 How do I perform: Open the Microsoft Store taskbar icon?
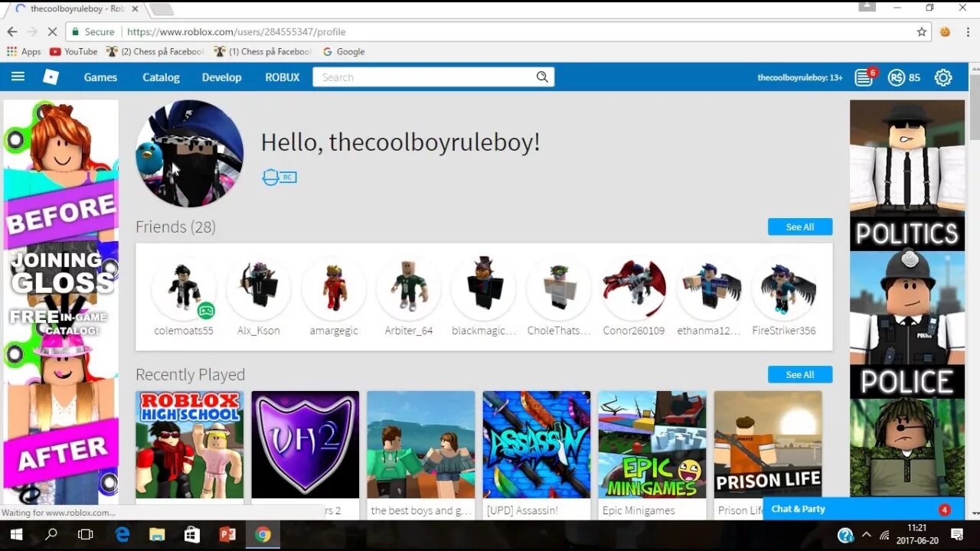pyautogui.click(x=192, y=534)
